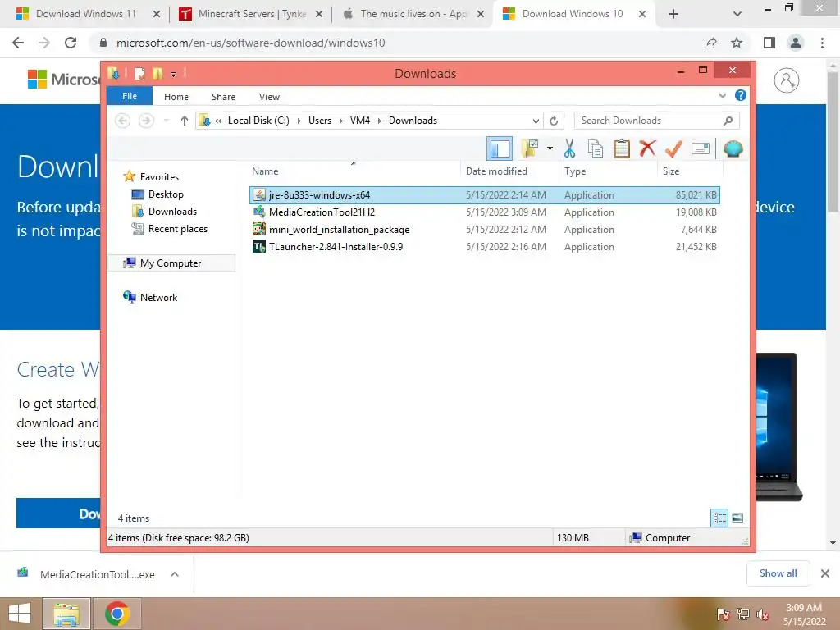Click the Rename label icon
The width and height of the screenshot is (840, 630).
click(x=701, y=148)
